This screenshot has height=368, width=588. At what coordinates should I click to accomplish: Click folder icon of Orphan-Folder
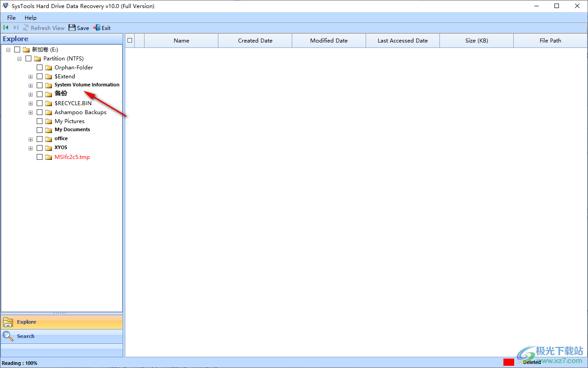click(49, 68)
